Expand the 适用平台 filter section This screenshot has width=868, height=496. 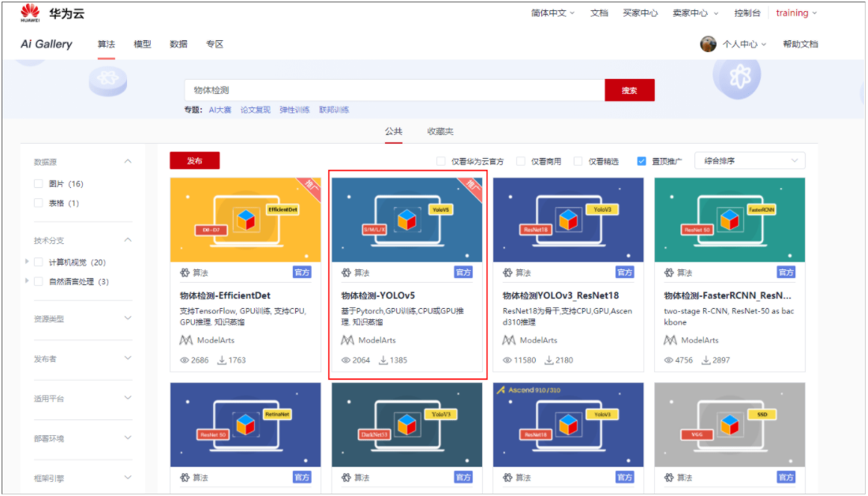point(128,398)
